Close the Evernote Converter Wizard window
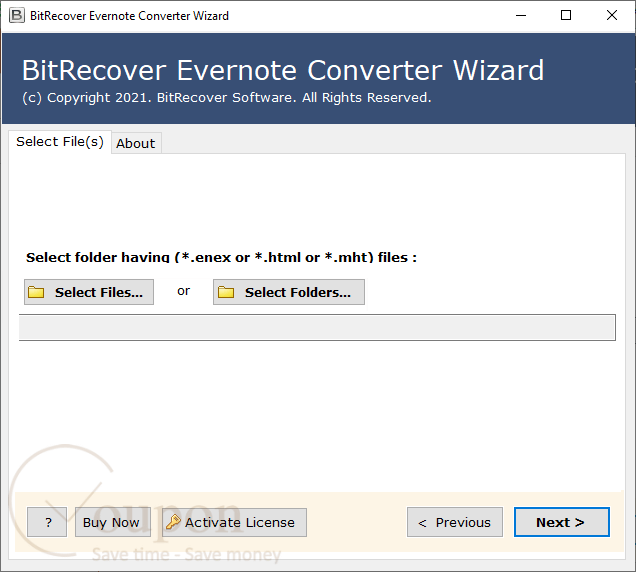The image size is (636, 572). tap(612, 16)
